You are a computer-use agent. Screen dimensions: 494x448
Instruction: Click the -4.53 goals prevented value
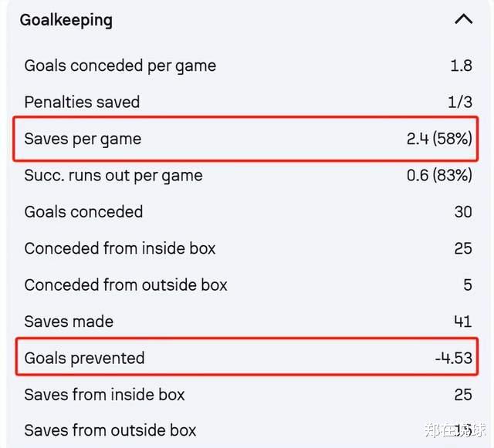pos(453,359)
